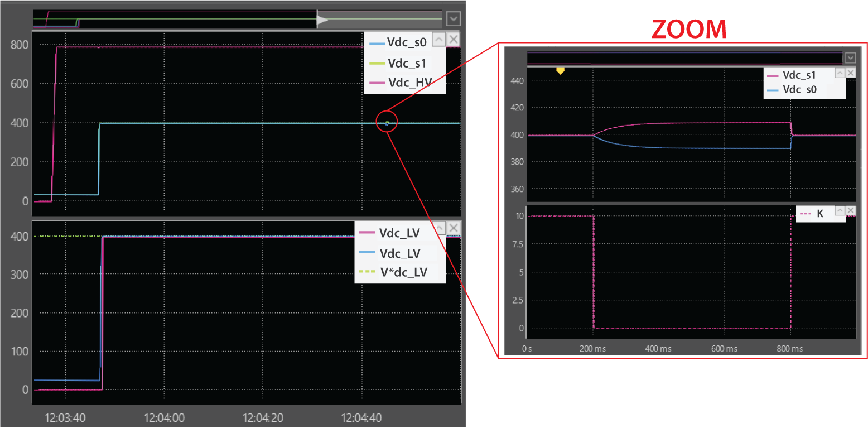Close the legend box containing V*dc_LV
This screenshot has width=868, height=428.
point(454,228)
